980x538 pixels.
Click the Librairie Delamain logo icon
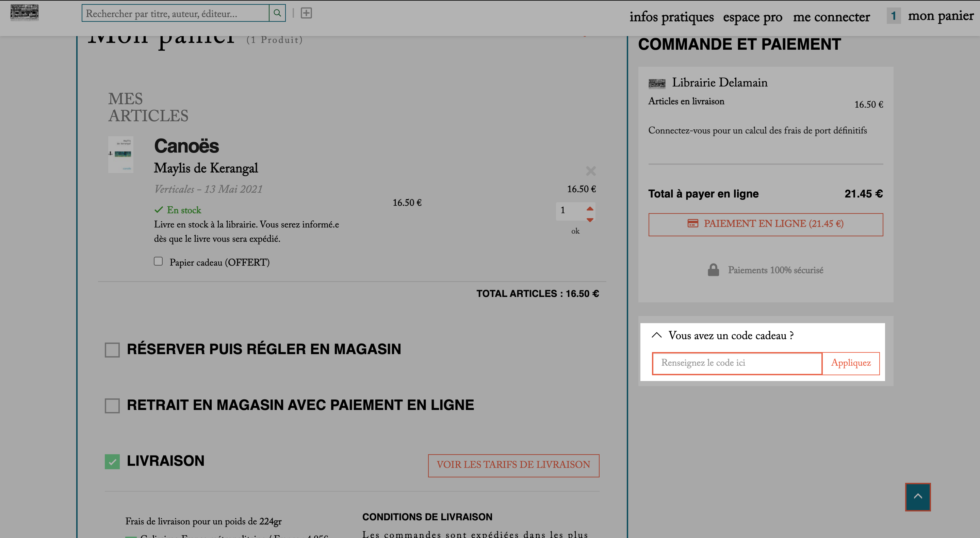coord(657,83)
